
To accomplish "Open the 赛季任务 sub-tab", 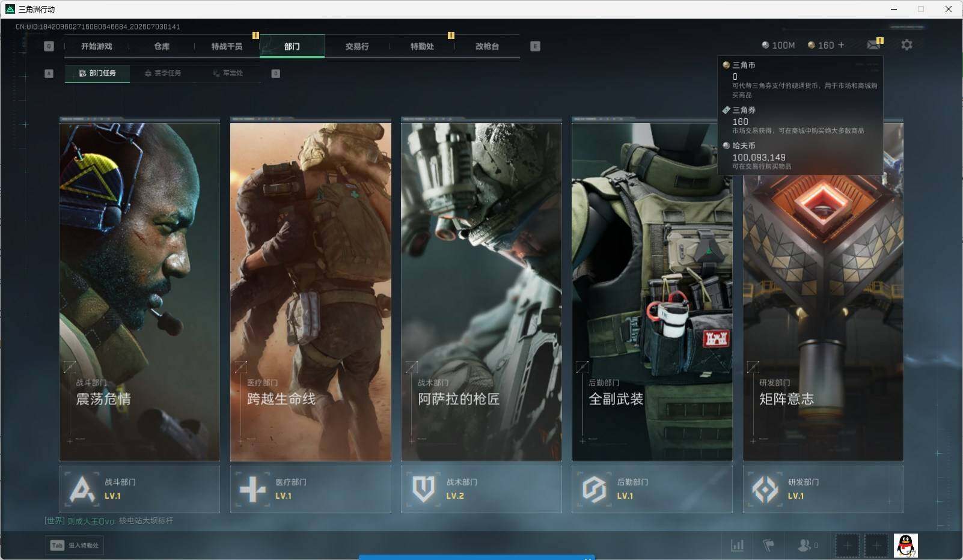I will [x=162, y=73].
